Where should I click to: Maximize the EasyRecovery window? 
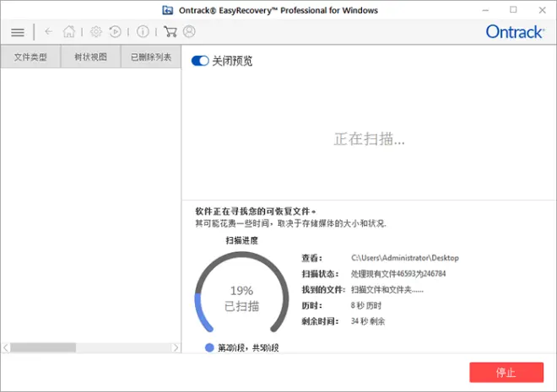pos(513,10)
